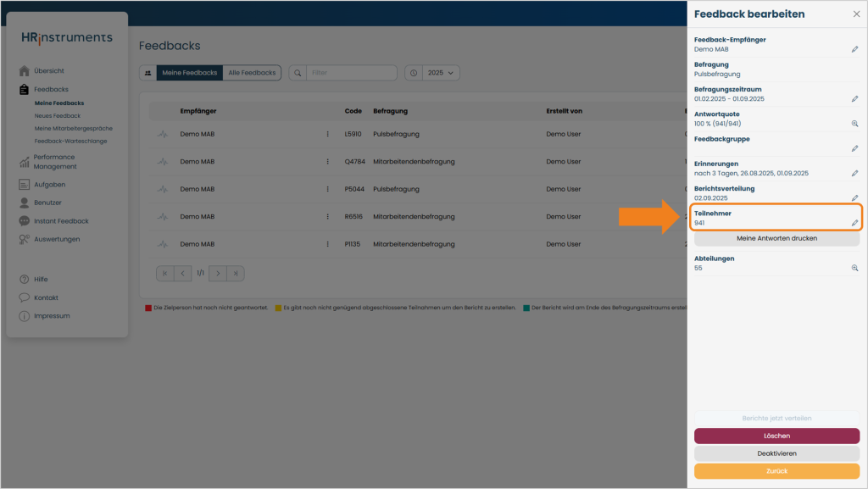Image resolution: width=868 pixels, height=489 pixels.
Task: Open Feedback-Warteschlange in the sidebar
Action: tap(71, 142)
